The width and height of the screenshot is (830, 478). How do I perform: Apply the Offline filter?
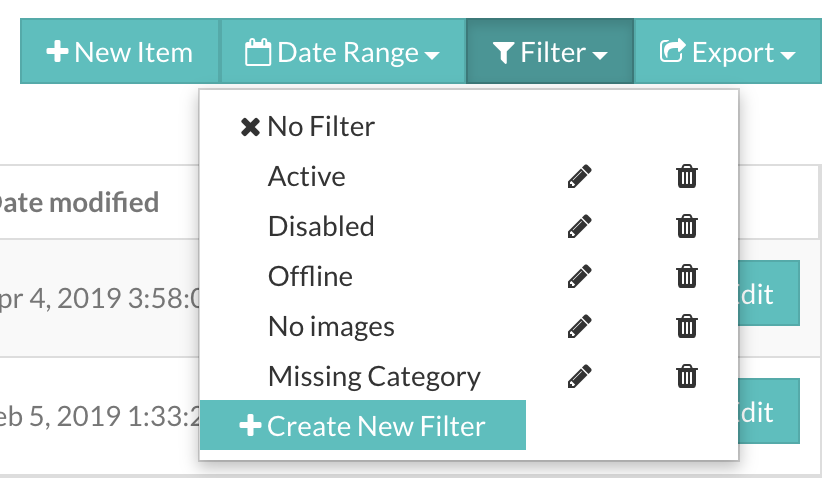(310, 276)
